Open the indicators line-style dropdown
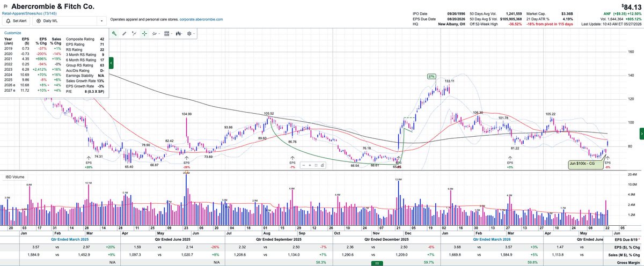 click(x=156, y=33)
